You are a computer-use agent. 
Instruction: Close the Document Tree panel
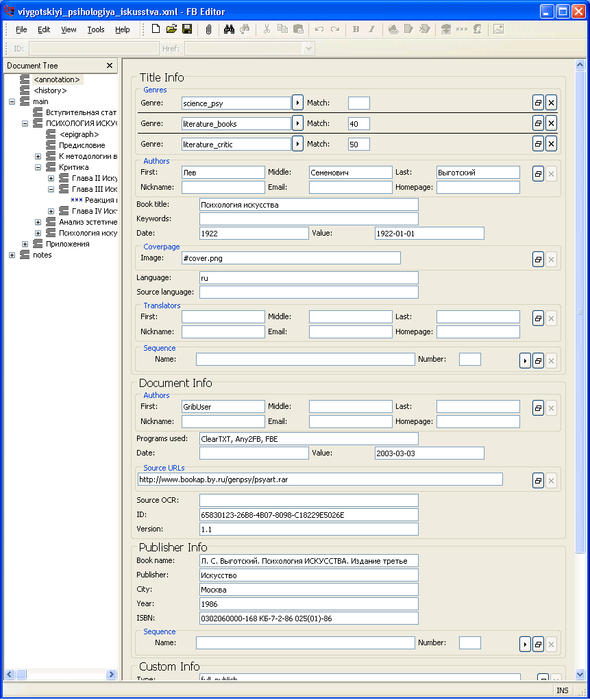110,66
